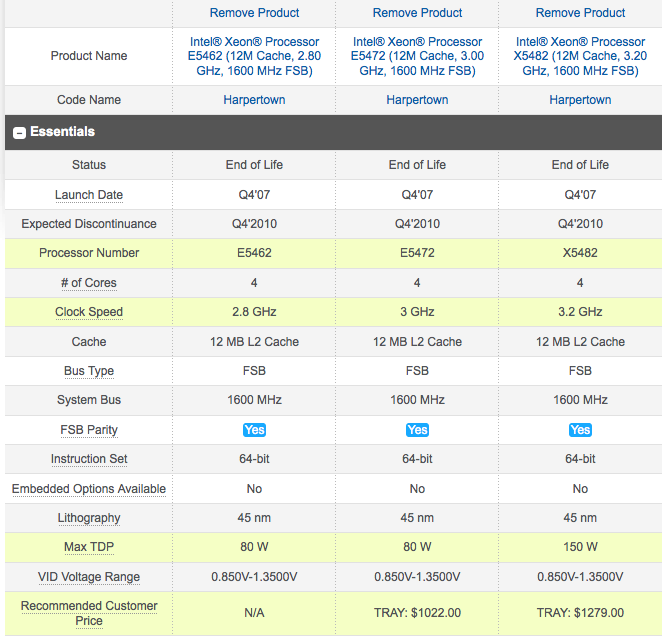Click the Bus Type row label
The image size is (663, 636).
click(x=89, y=371)
